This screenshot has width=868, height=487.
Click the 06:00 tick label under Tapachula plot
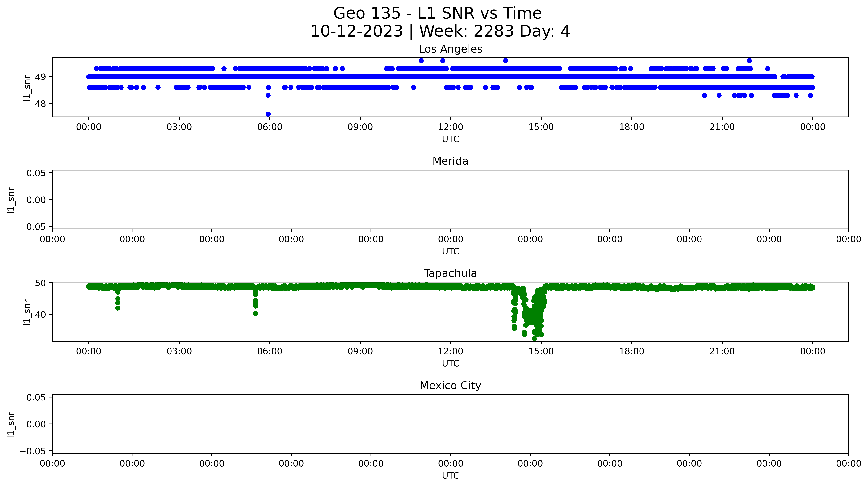pyautogui.click(x=270, y=351)
